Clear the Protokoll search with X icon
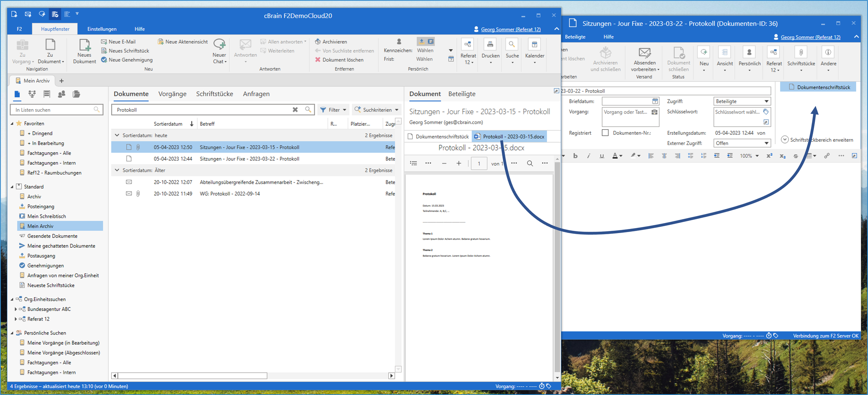Screen dimensions: 868x395 (295, 110)
